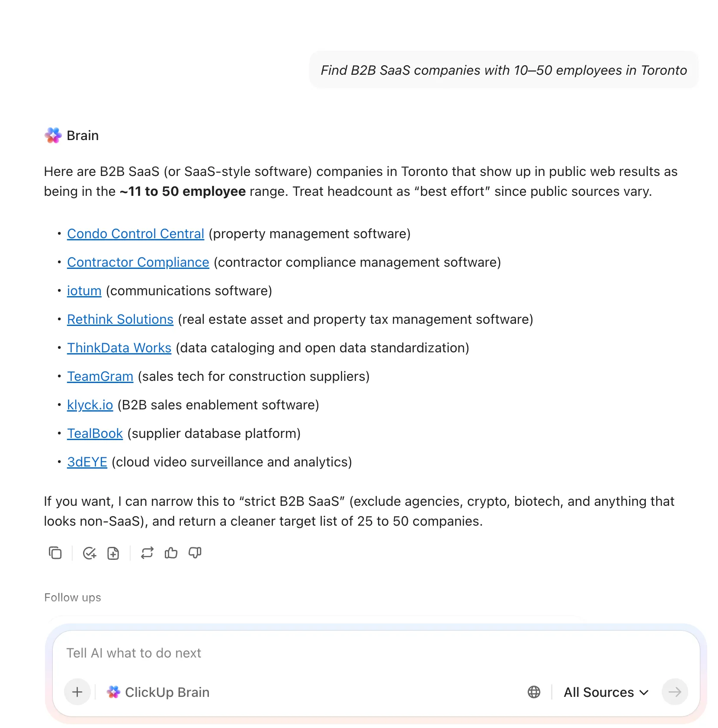Click the add to doc icon
The height and width of the screenshot is (728, 718).
click(x=113, y=553)
